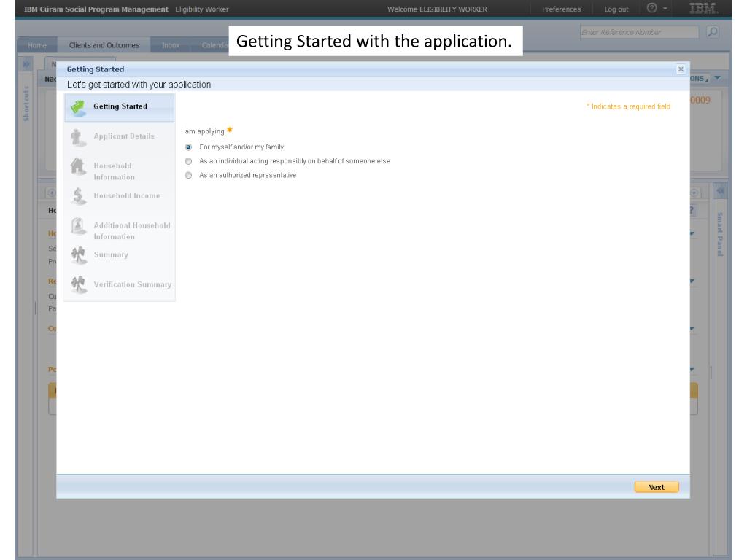This screenshot has width=747, height=560.
Task: Select 'As an authorized representative' option
Action: (x=189, y=175)
